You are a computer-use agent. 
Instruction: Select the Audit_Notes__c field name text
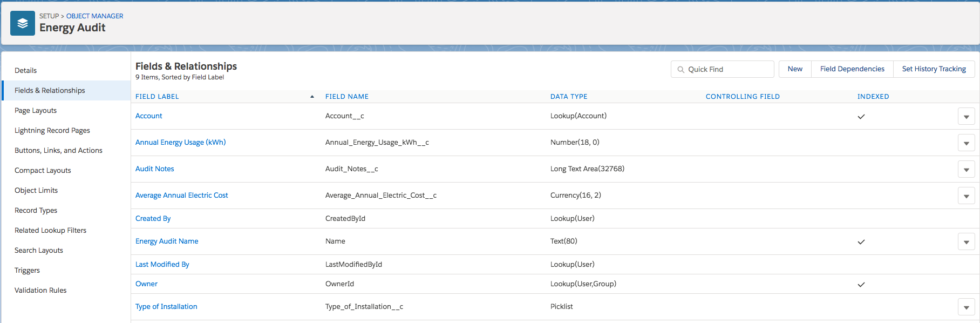[352, 169]
